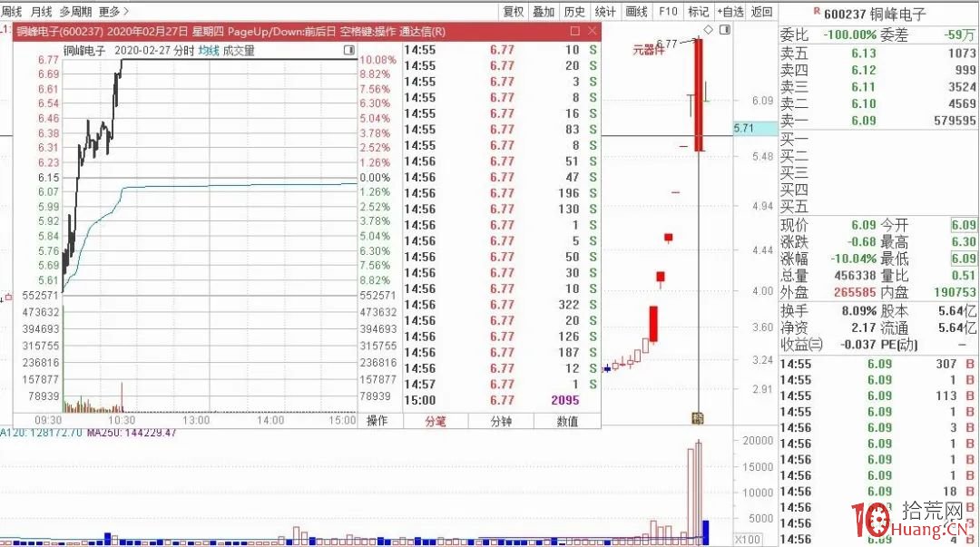980x547 pixels.
Task: Click the 总量 456338 value
Action: (855, 276)
